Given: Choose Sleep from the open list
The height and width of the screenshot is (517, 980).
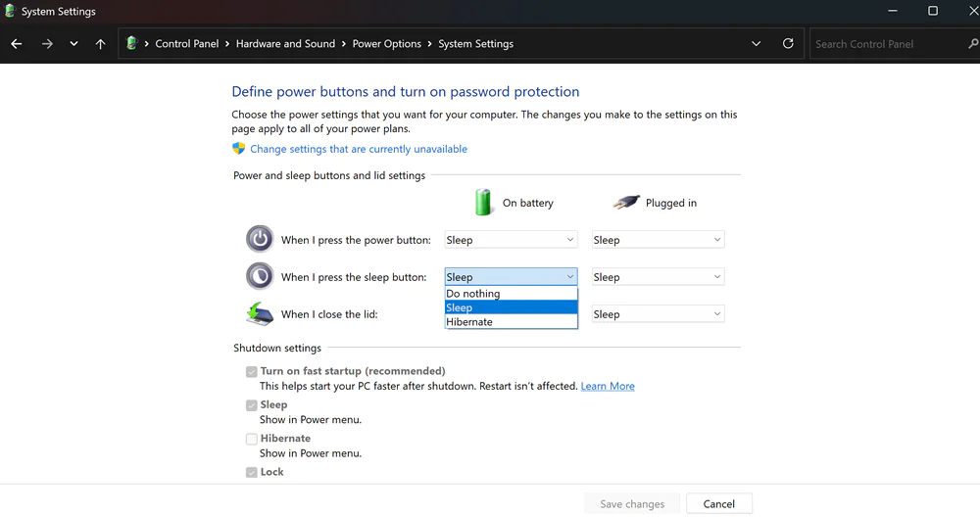Looking at the screenshot, I should tap(511, 307).
